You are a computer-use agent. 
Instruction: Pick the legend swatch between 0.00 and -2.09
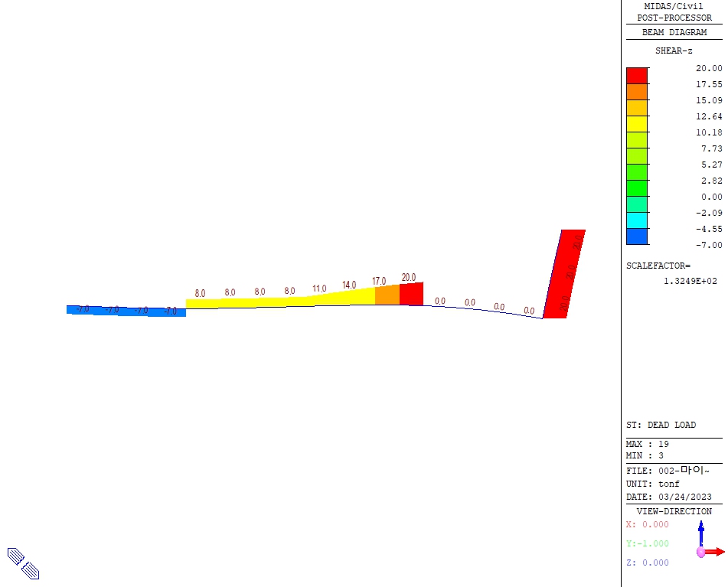[637, 204]
